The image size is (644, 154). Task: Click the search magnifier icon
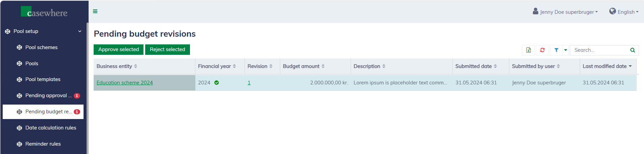(x=633, y=50)
